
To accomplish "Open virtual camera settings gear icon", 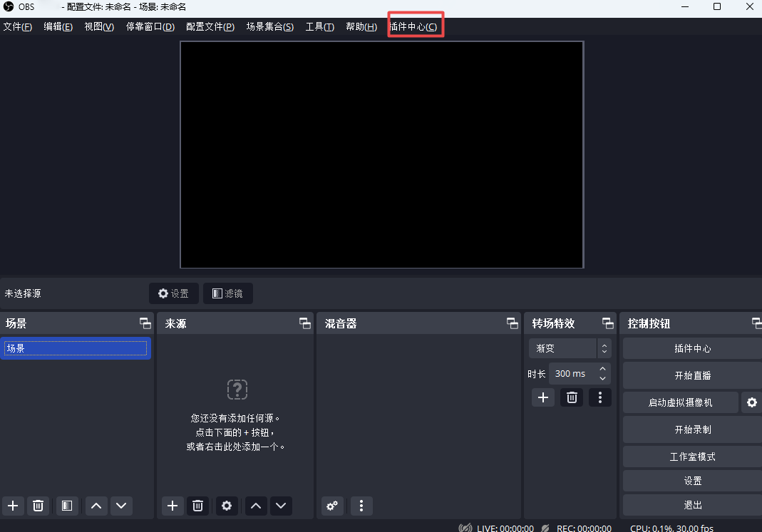I will [752, 402].
